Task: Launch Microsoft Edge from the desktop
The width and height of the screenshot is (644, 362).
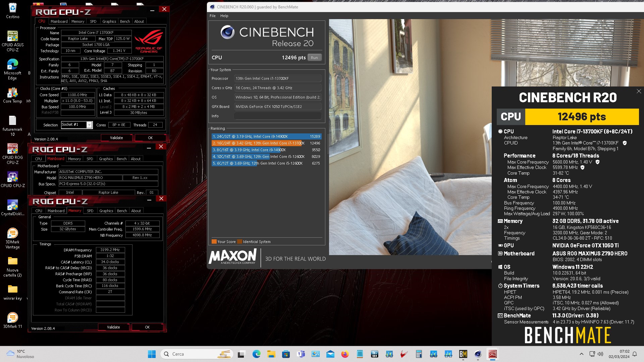Action: click(x=12, y=69)
